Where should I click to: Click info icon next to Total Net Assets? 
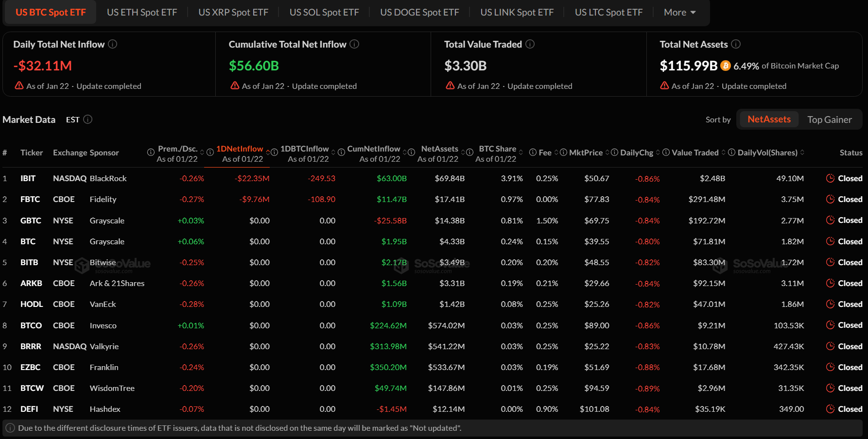(x=736, y=44)
